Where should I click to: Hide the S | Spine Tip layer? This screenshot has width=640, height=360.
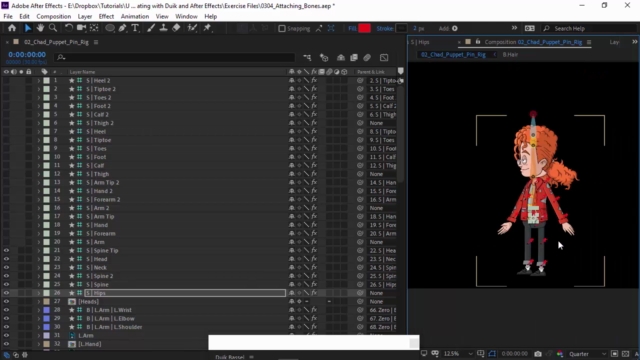6,251
